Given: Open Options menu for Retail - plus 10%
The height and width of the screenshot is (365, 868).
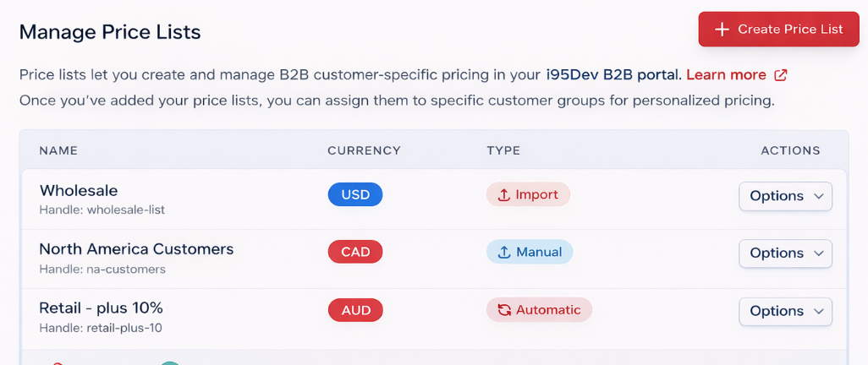Looking at the screenshot, I should tap(785, 311).
